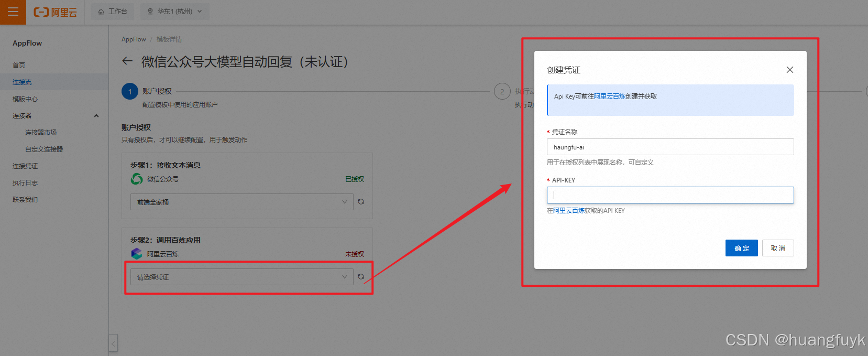Click the 已授权 status text
This screenshot has width=868, height=356.
pos(355,179)
